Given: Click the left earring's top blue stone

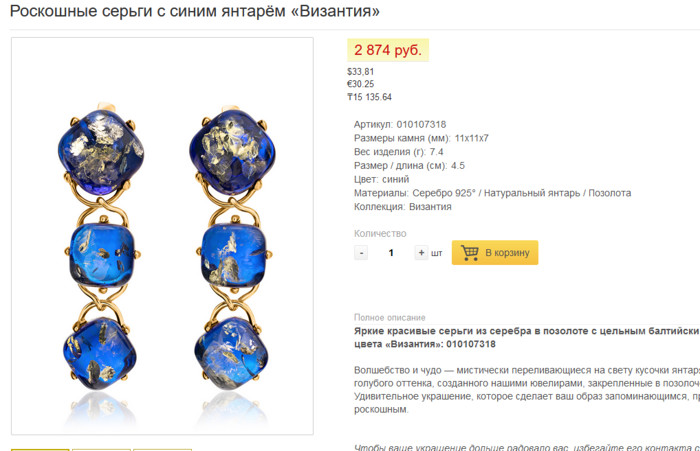Looking at the screenshot, I should (x=101, y=152).
